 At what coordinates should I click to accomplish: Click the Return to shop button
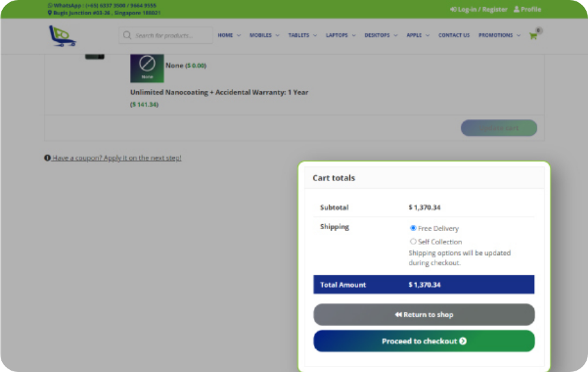pyautogui.click(x=424, y=315)
